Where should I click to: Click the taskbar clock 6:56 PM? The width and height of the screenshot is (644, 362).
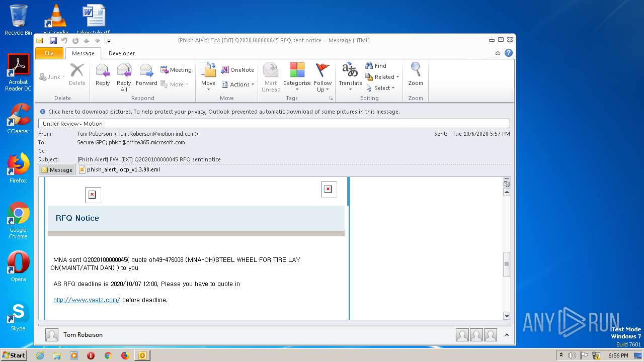[618, 355]
